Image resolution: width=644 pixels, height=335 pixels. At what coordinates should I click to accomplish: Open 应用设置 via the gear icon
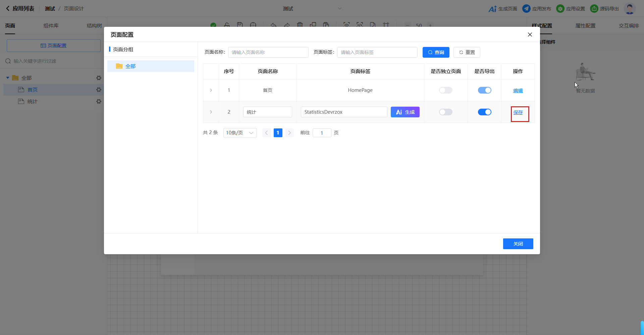tap(560, 9)
